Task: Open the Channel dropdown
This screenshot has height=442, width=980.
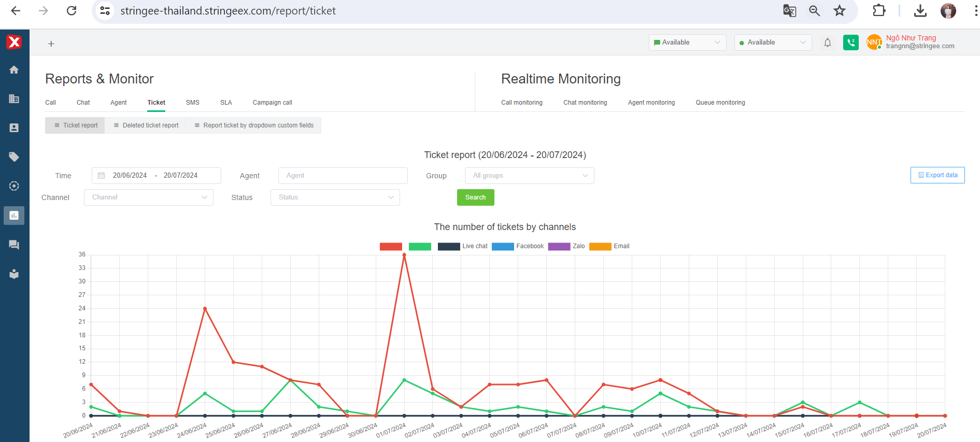Action: [149, 197]
